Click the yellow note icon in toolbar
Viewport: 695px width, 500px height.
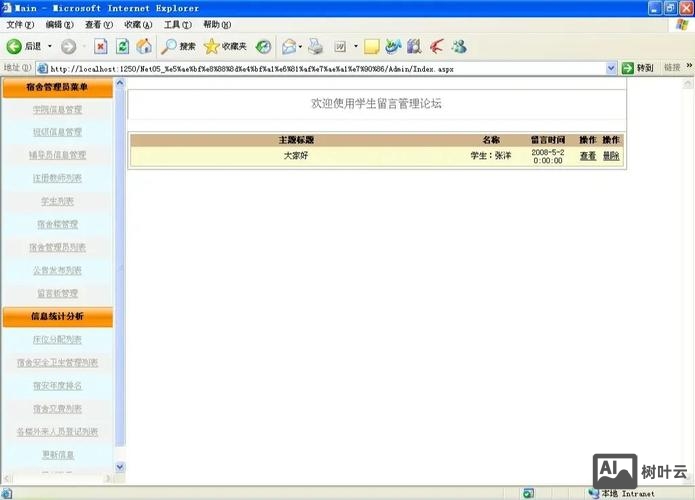371,46
